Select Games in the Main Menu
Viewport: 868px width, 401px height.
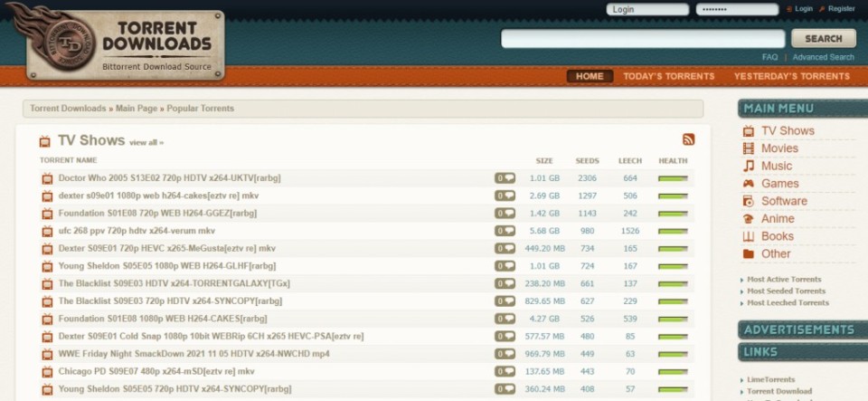(x=780, y=184)
